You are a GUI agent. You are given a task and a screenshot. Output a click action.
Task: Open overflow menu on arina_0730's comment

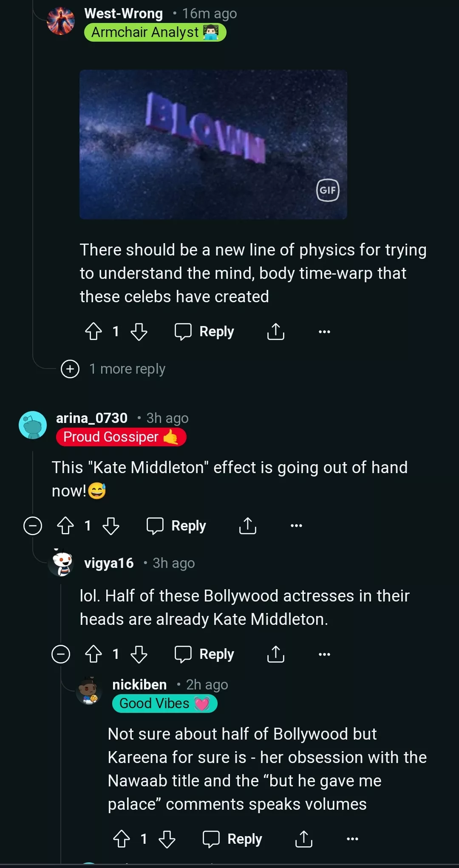click(296, 526)
